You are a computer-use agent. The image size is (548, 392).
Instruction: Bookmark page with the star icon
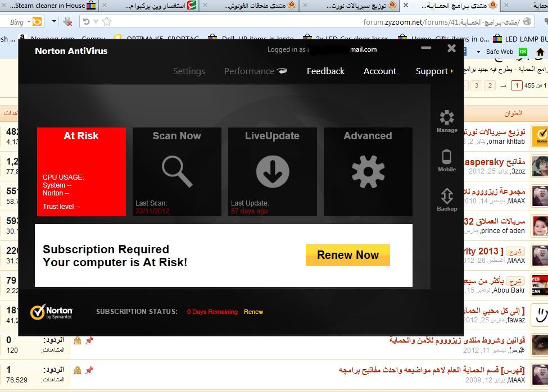[x=107, y=22]
